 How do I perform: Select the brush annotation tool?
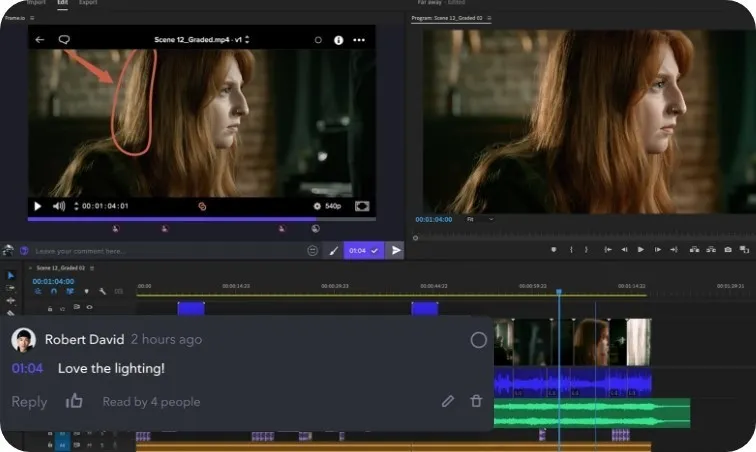point(334,251)
